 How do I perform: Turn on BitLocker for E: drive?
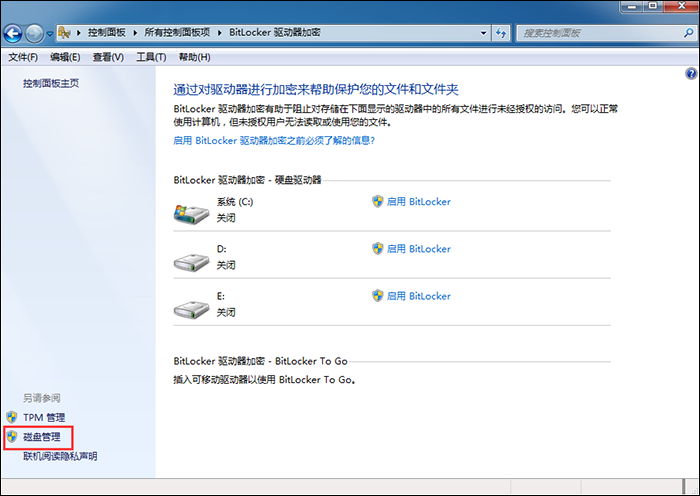pyautogui.click(x=418, y=296)
